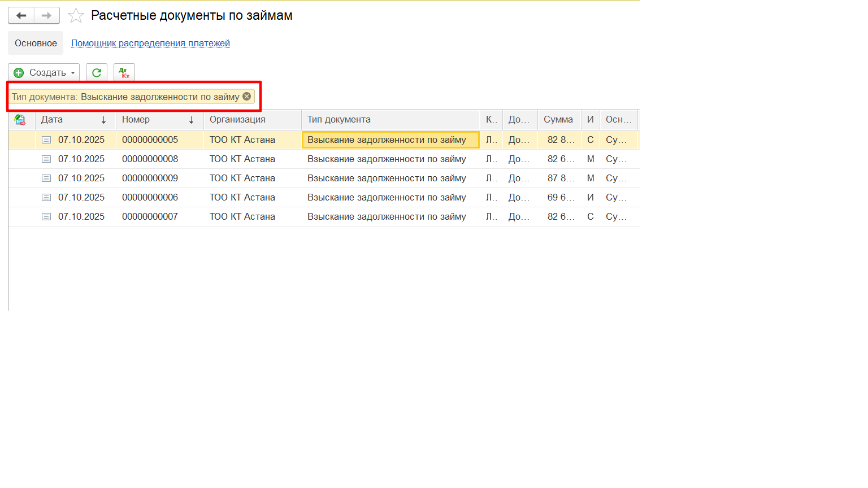Viewport: 868px width, 488px height.
Task: Go forward with the right arrow button
Action: 47,15
